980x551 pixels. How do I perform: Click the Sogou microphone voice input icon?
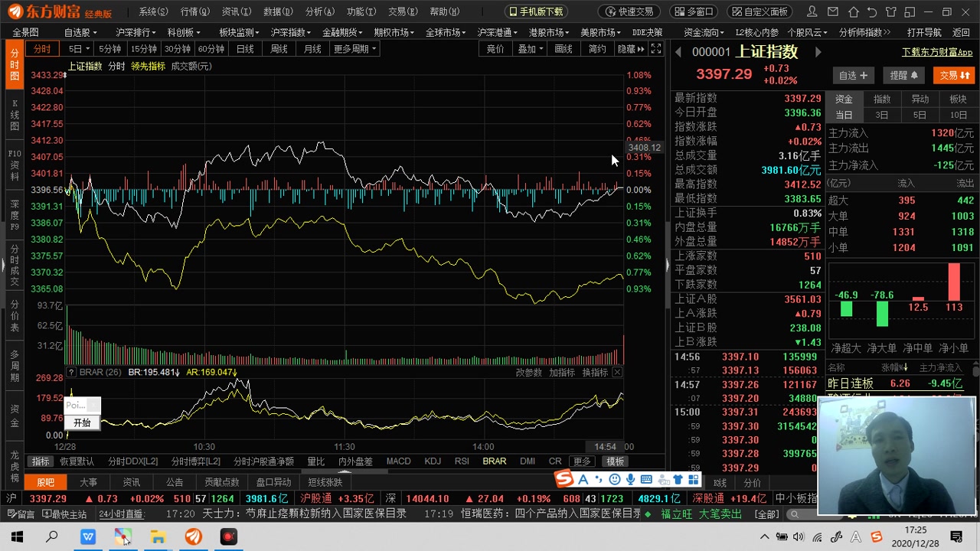pos(630,479)
